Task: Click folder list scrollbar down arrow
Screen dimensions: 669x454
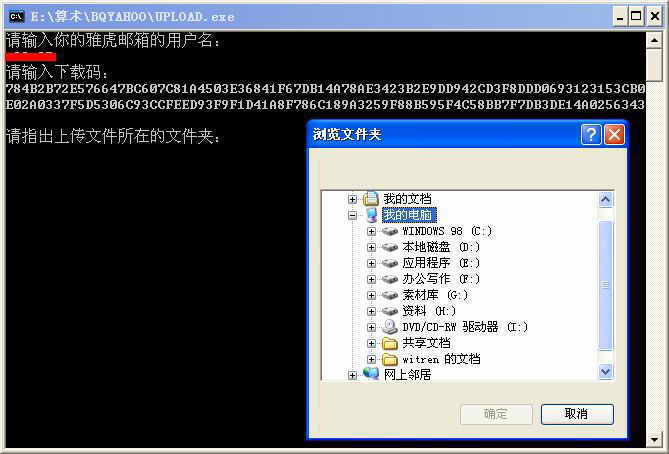Action: [x=605, y=371]
